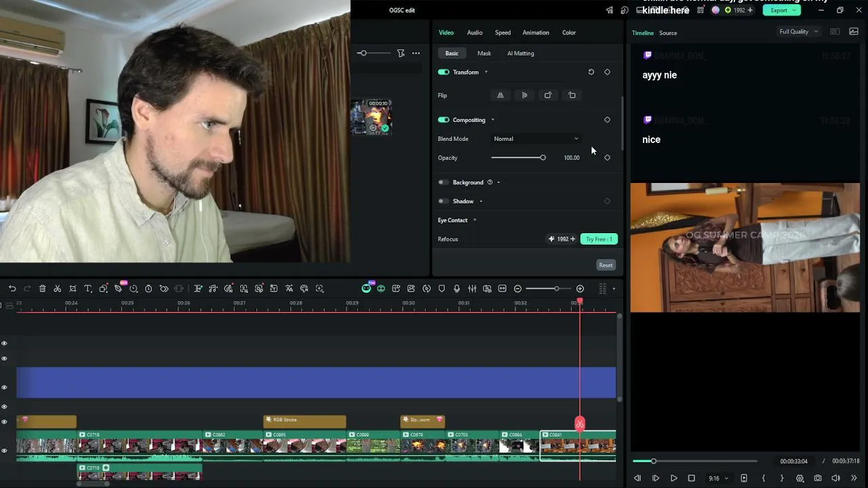The image size is (868, 488).
Task: Delete the selected clip with trash icon
Action: pos(42,289)
